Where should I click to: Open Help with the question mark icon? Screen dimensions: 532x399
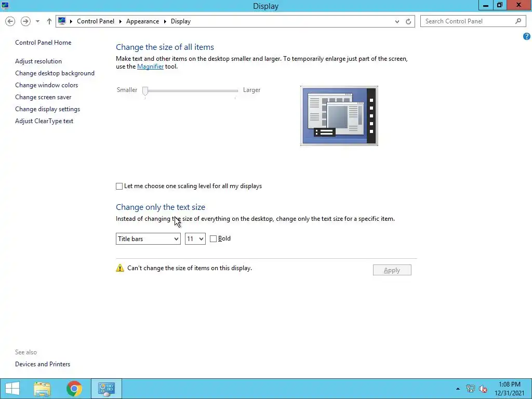coord(527,37)
